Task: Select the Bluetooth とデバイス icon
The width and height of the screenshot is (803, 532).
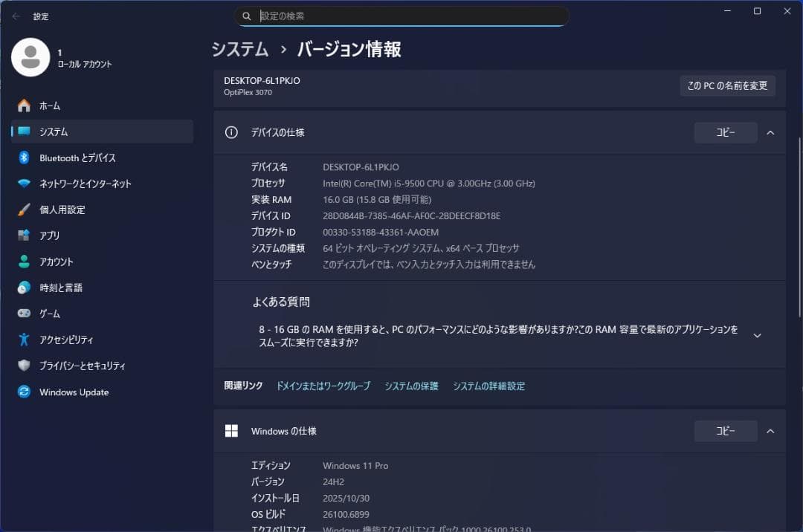Action: [22, 158]
